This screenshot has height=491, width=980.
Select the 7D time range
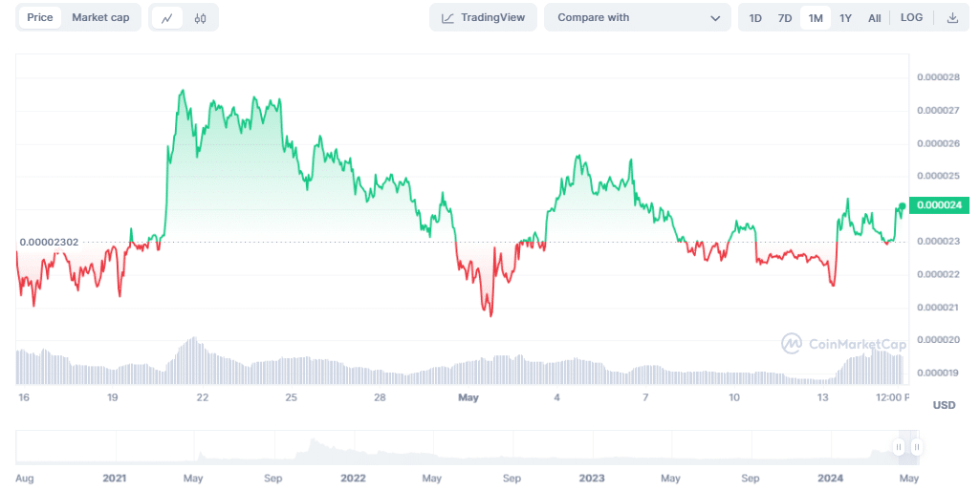click(x=785, y=18)
